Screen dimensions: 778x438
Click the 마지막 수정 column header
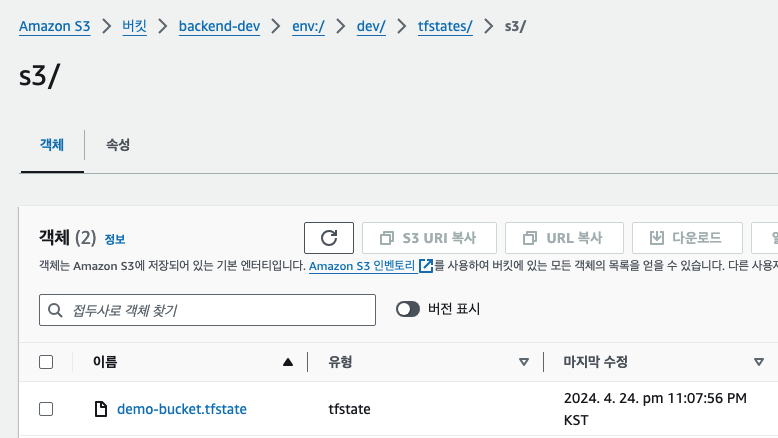click(x=595, y=362)
